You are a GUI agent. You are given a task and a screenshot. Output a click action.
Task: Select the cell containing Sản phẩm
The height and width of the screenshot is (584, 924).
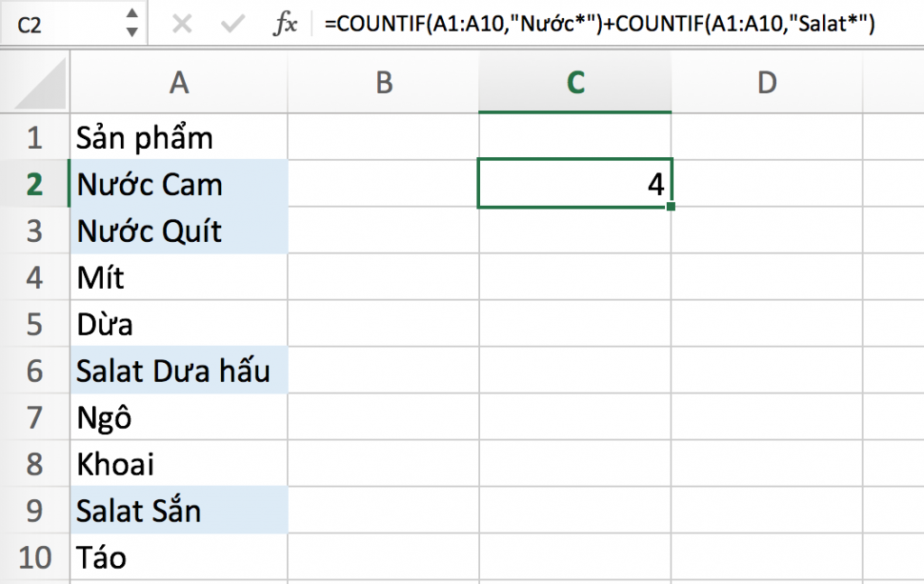(178, 137)
